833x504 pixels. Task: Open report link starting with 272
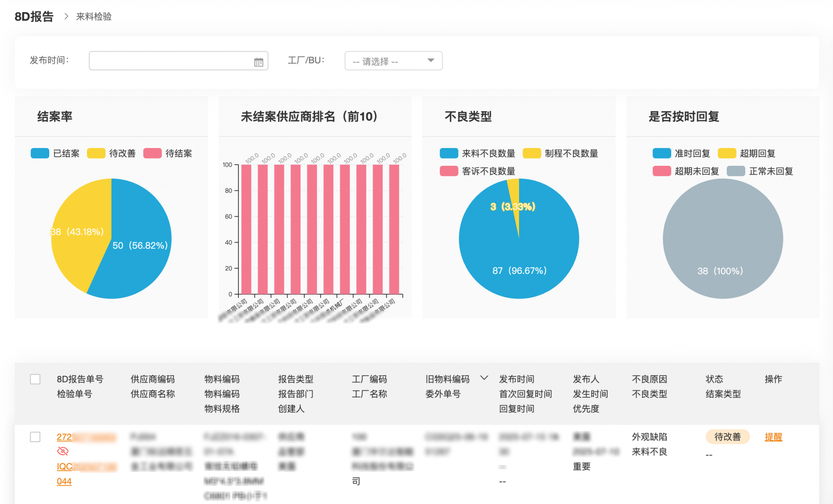pyautogui.click(x=64, y=437)
